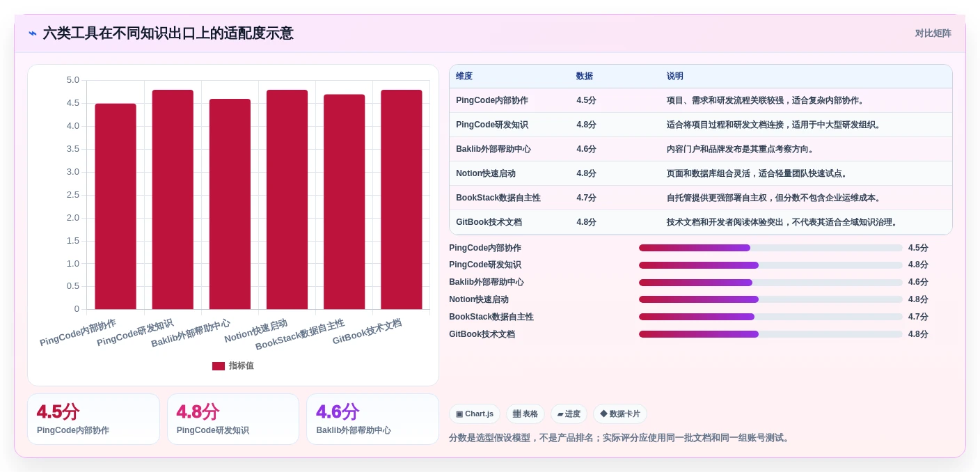Click description starting 自托管提供更强部署自主权

[774, 198]
